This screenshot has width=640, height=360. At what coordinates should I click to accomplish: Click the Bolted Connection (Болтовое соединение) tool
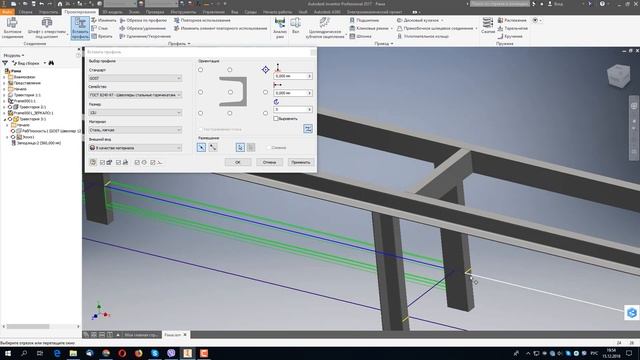tap(12, 28)
